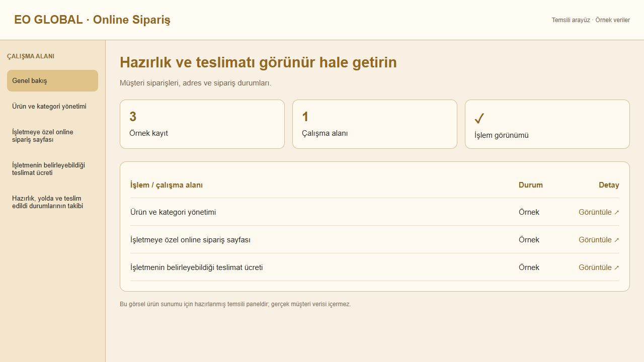The image size is (644, 362).
Task: Click the Durum column header
Action: click(531, 185)
